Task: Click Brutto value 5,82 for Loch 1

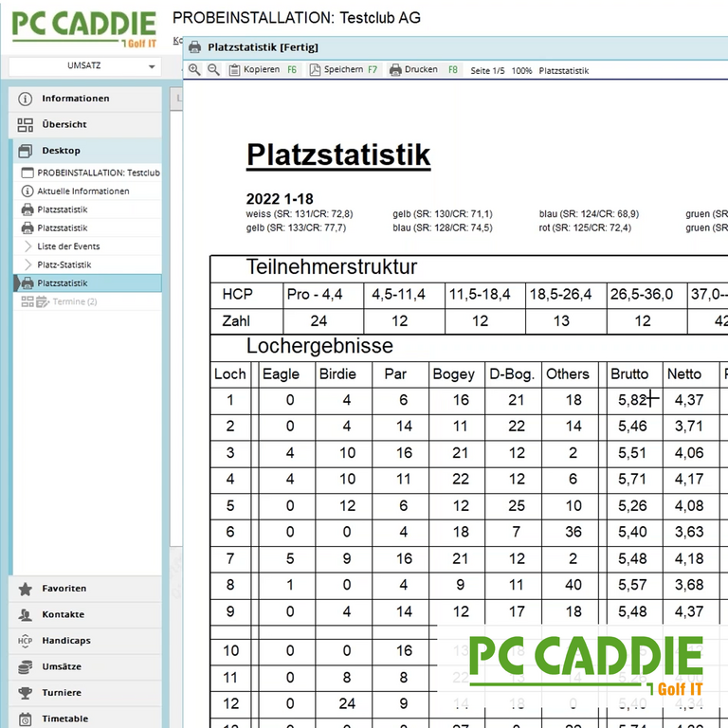Action: coord(632,400)
